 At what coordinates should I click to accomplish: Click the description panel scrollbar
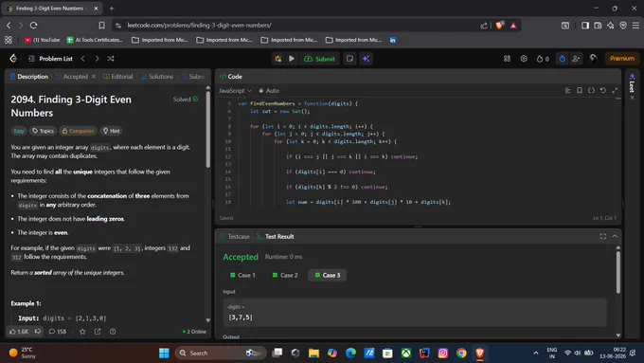(x=207, y=130)
